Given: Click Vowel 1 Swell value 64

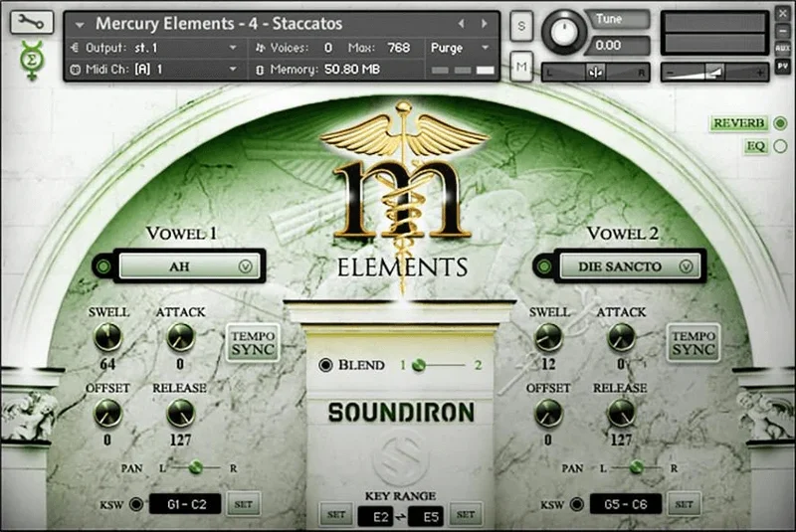Looking at the screenshot, I should [x=107, y=364].
